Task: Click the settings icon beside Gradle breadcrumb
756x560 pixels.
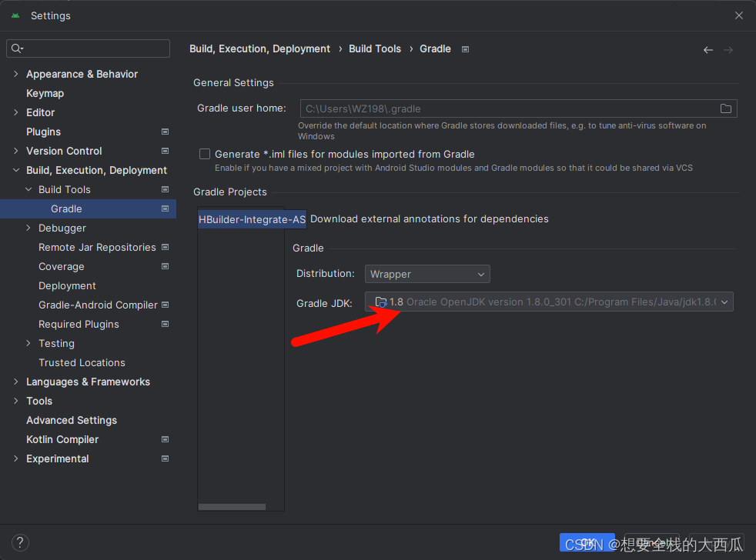Action: click(x=465, y=49)
